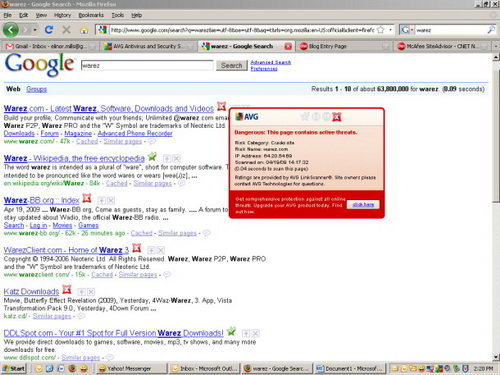Switch to the Gmail Inbox tab

[x=47, y=46]
